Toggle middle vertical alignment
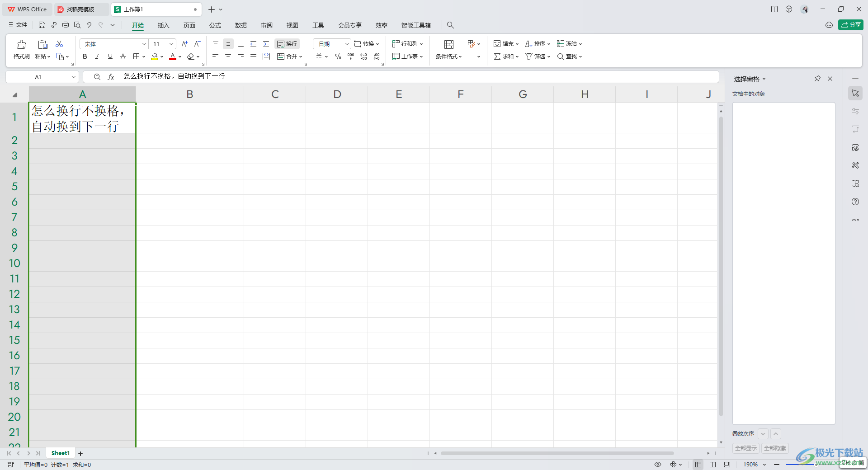Viewport: 868px width, 470px height. [228, 44]
